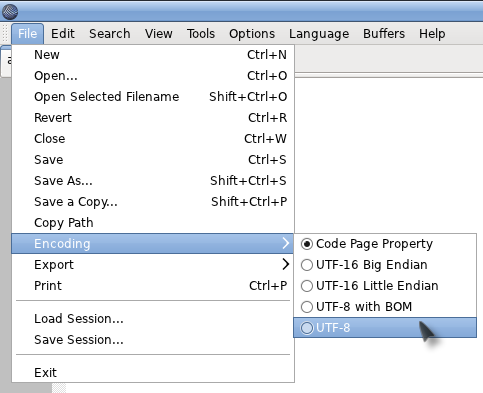Open the Help menu
Image resolution: width=483 pixels, height=393 pixels.
pyautogui.click(x=432, y=34)
